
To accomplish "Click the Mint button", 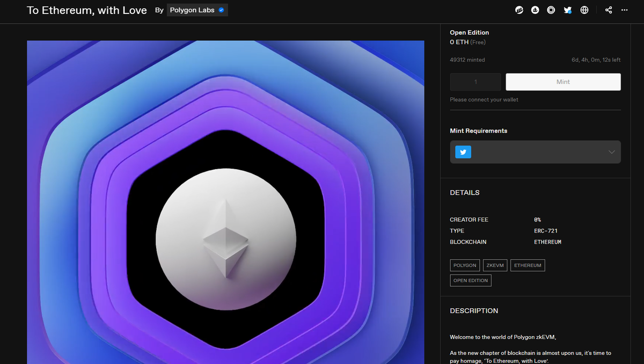I will [563, 82].
